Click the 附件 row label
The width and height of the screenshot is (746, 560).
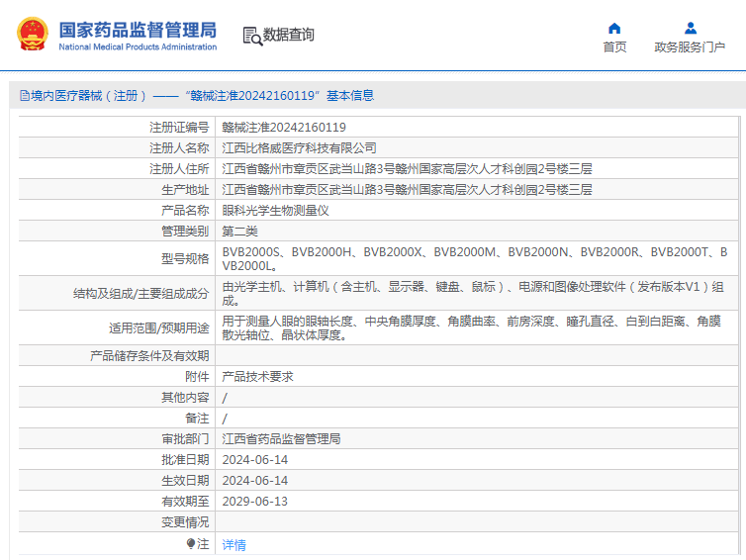[x=197, y=377]
